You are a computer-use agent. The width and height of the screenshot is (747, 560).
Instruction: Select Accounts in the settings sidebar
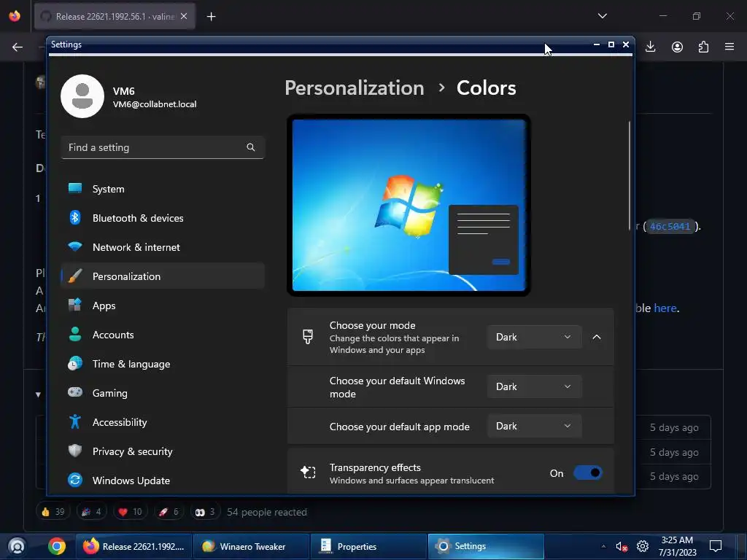point(163,334)
